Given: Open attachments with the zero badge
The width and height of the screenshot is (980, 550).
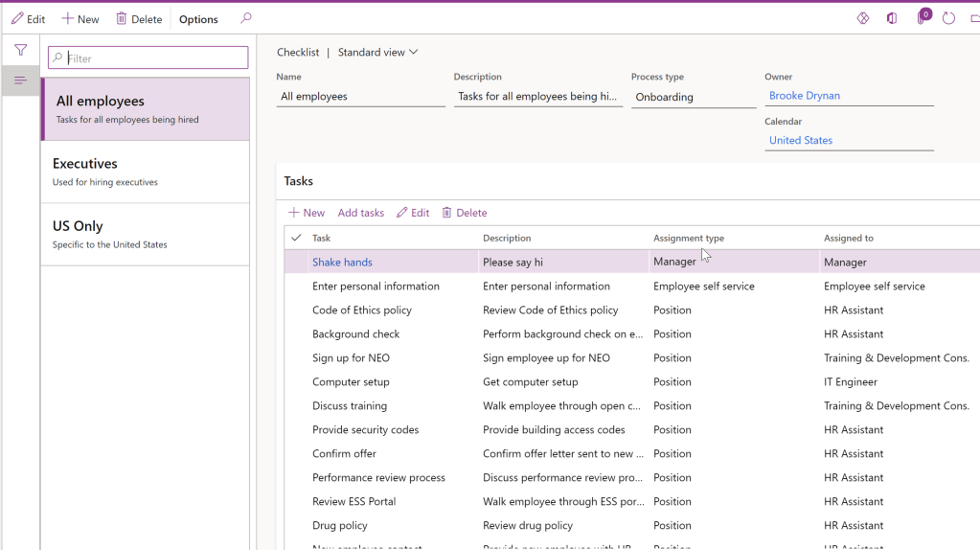Looking at the screenshot, I should tap(923, 17).
